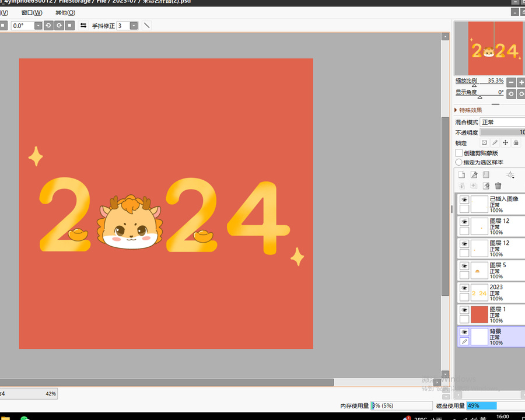This screenshot has width=525, height=420.
Task: Click the 35.3% zoom ratio value
Action: coord(495,80)
